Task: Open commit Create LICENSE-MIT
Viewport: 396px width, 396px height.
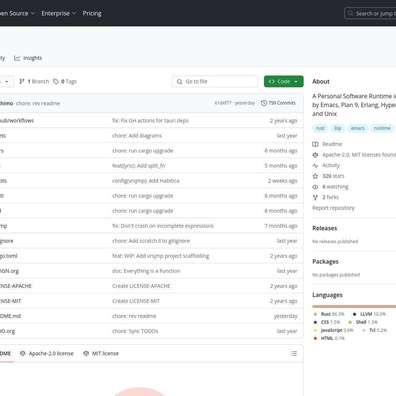Action: pos(136,301)
